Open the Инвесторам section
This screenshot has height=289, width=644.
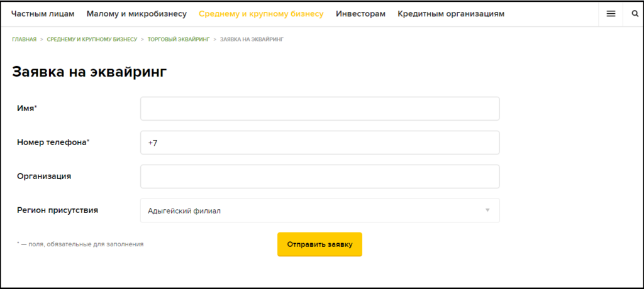coord(360,14)
